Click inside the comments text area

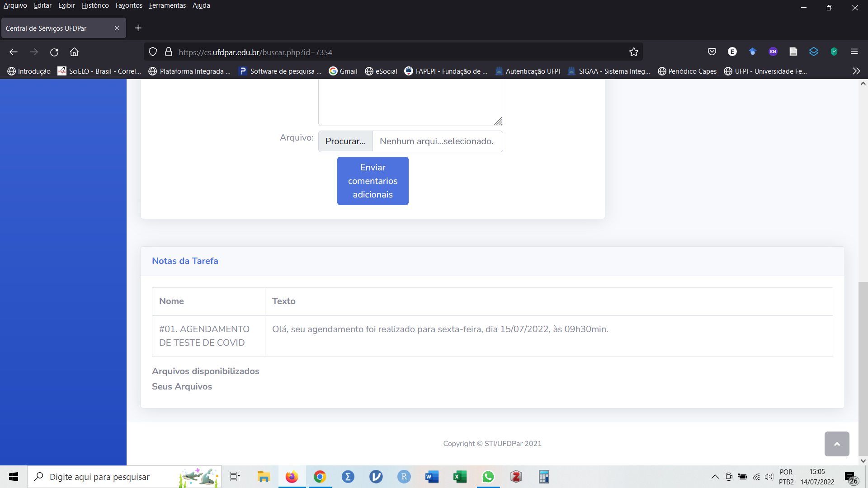(410, 102)
